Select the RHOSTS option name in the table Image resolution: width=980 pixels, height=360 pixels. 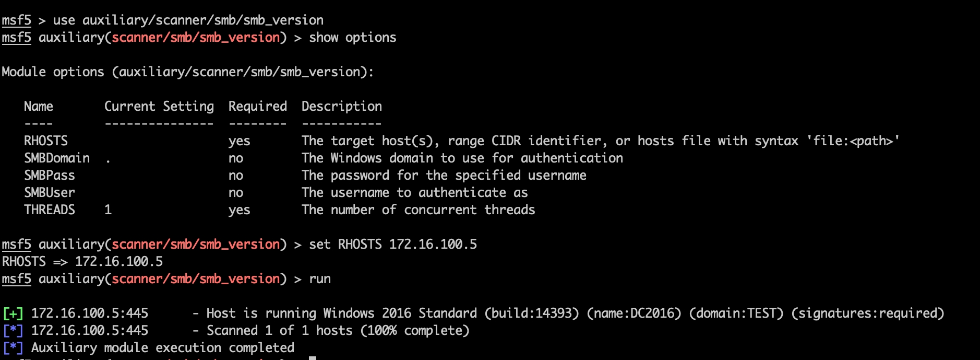click(46, 141)
